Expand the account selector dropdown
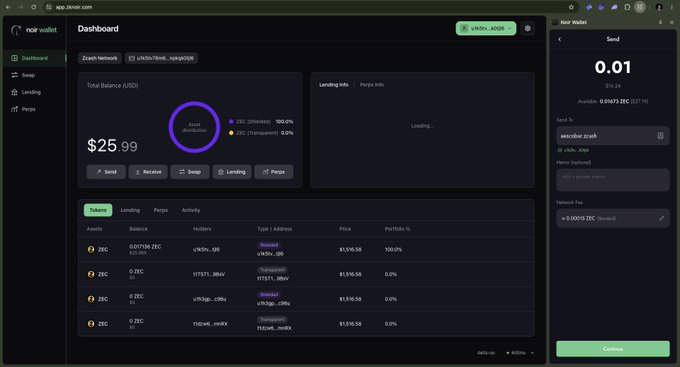680x367 pixels. [x=486, y=28]
